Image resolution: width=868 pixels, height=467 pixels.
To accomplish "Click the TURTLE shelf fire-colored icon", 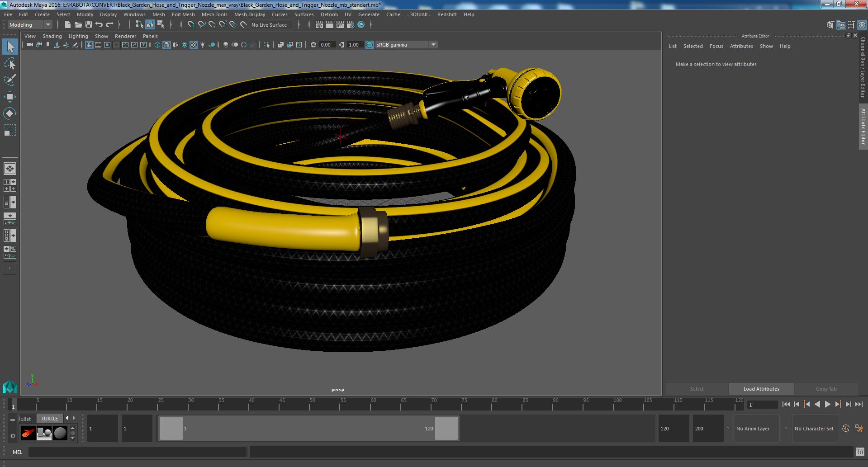I will (28, 433).
